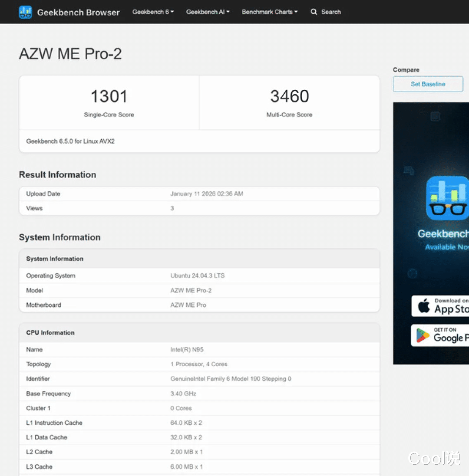Select the 1301 single-core score
The width and height of the screenshot is (469, 476).
109,96
